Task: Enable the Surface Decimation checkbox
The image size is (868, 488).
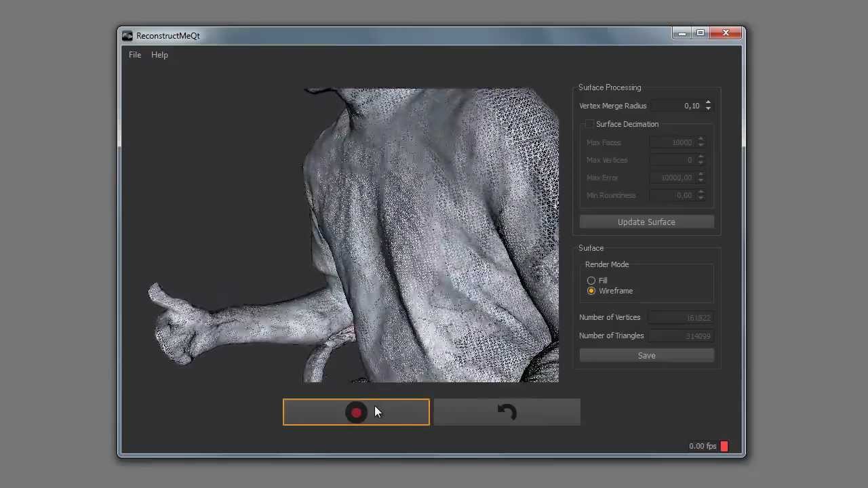Action: pos(589,124)
